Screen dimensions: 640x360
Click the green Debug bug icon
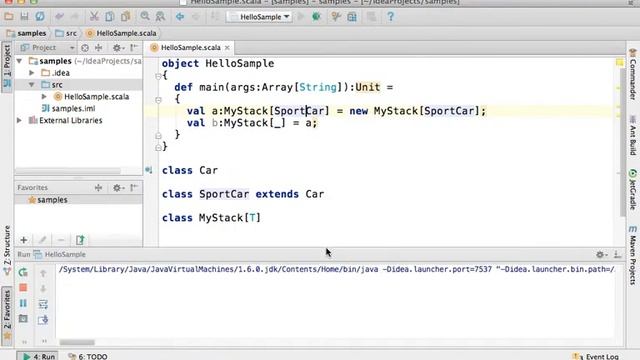tap(316, 17)
